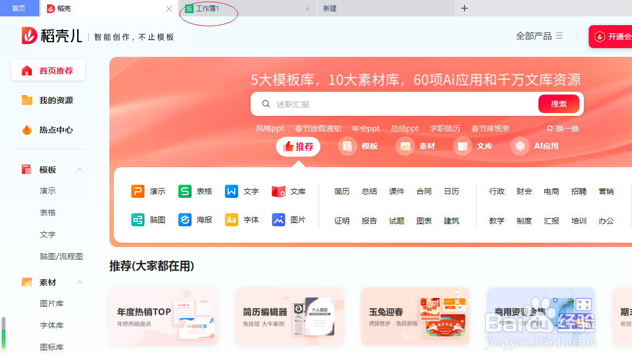This screenshot has height=364, width=632.
Task: Open the 合同 category link
Action: coord(424,191)
